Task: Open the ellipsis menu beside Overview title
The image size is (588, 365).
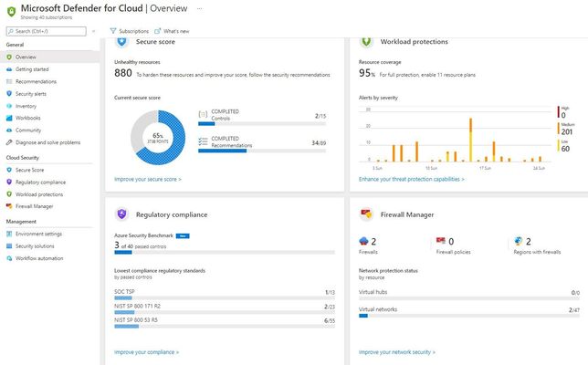Action: click(x=199, y=8)
